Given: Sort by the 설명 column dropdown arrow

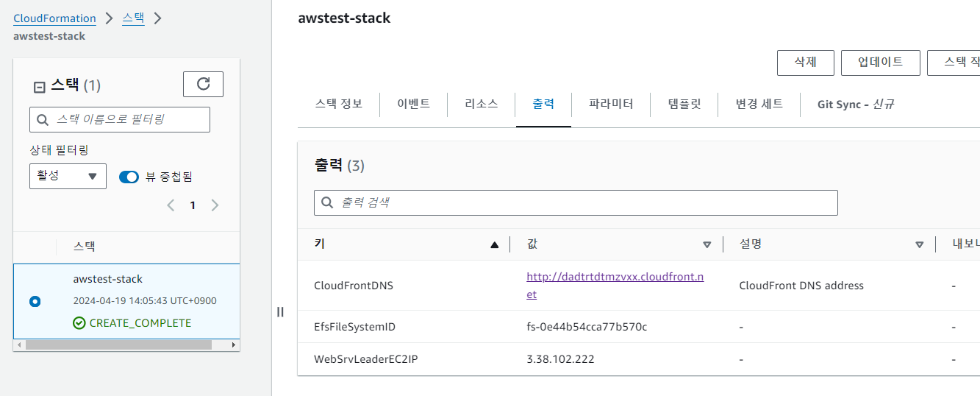Looking at the screenshot, I should pos(919,245).
